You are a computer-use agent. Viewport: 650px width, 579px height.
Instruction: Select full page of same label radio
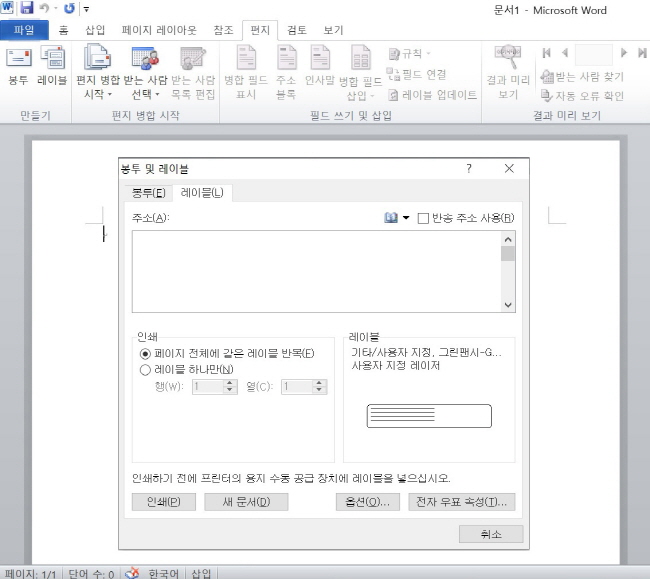[x=146, y=353]
